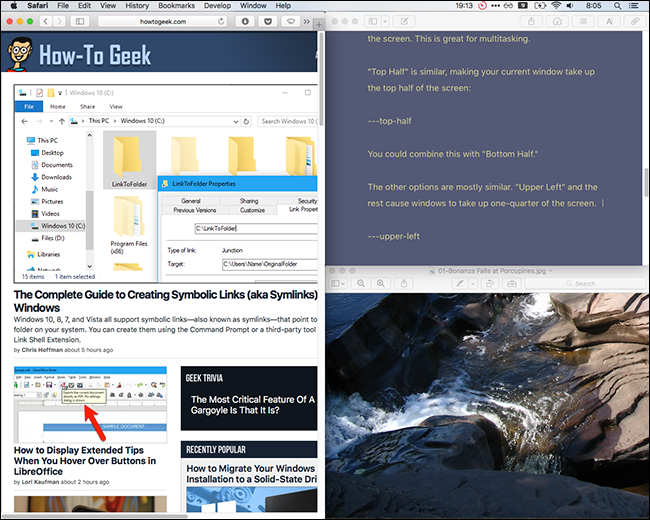This screenshot has height=520, width=650.
Task: Open the History menu
Action: (137, 6)
